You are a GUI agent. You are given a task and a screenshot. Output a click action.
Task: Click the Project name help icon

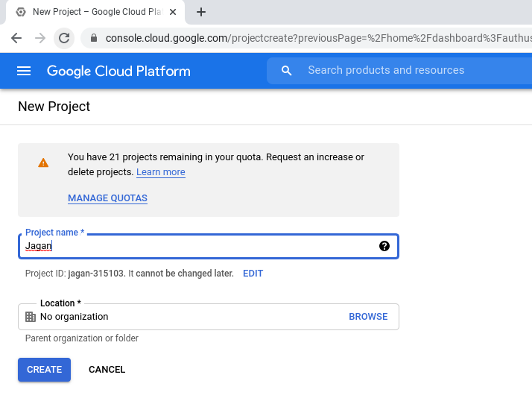click(x=384, y=246)
